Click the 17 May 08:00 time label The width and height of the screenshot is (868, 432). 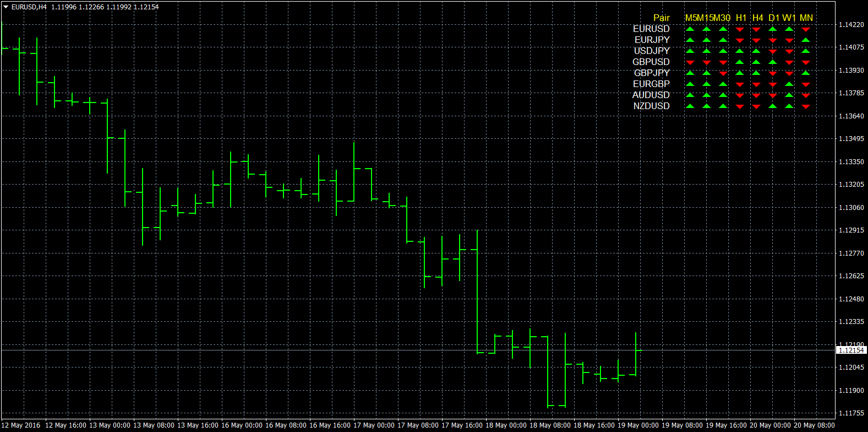pos(418,425)
